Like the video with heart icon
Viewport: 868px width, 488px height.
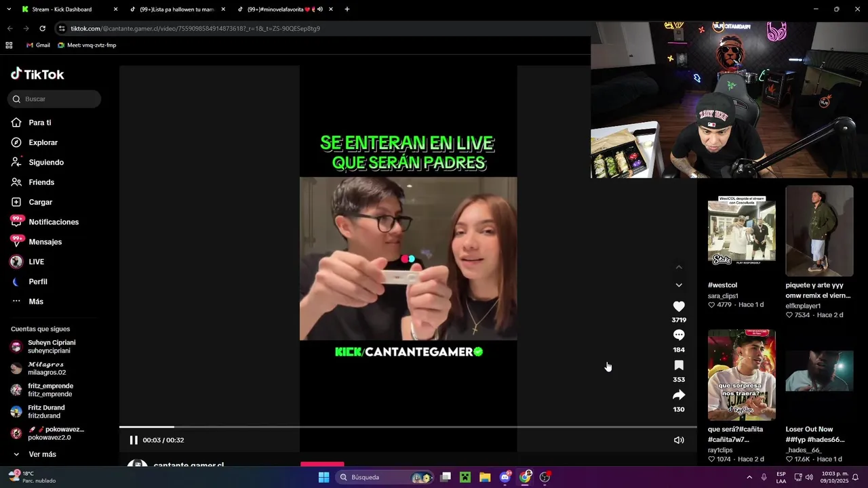point(679,306)
